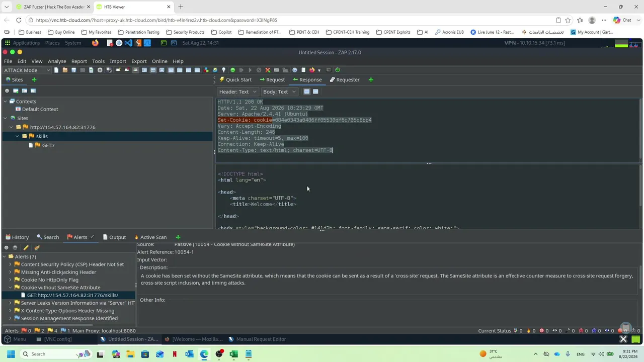Select the GET:http://154.57.164.82:31776/skills/ alert entry

point(69,295)
